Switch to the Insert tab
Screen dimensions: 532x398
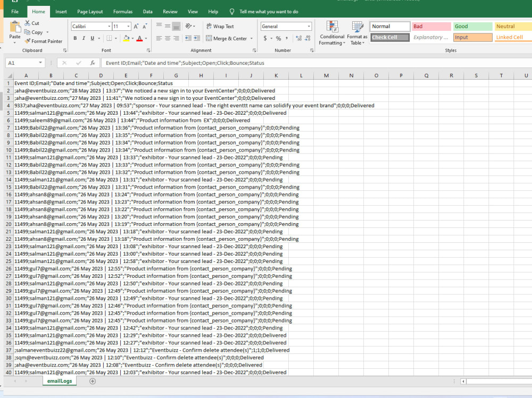pyautogui.click(x=61, y=12)
